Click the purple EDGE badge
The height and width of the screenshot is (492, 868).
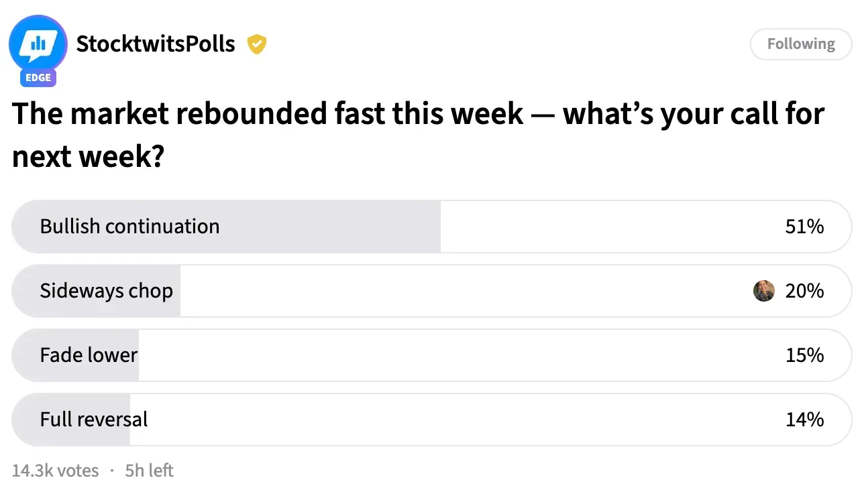coord(38,78)
